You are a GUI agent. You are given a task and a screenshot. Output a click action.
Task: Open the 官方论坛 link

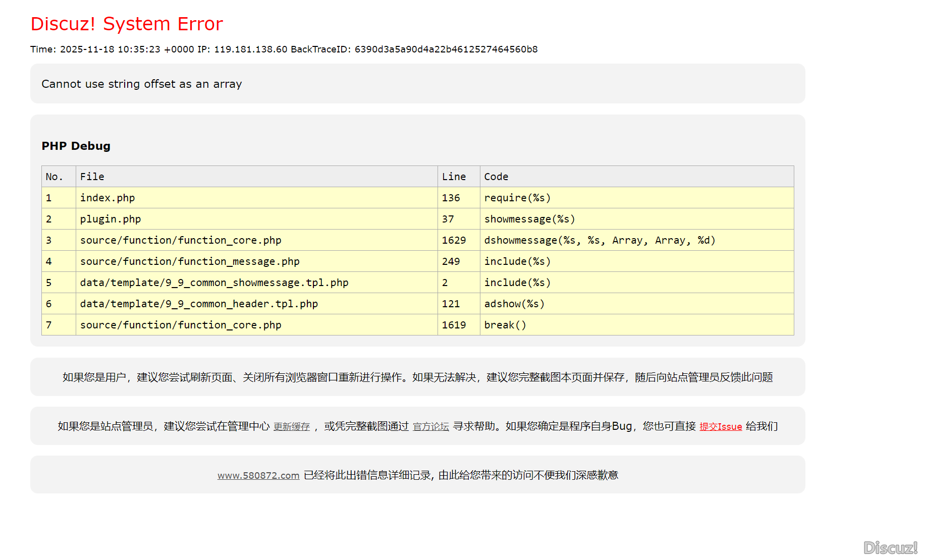430,427
